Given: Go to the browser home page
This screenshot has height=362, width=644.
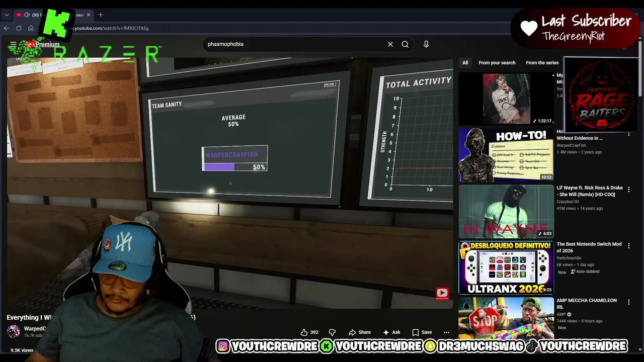Looking at the screenshot, I should point(31,28).
